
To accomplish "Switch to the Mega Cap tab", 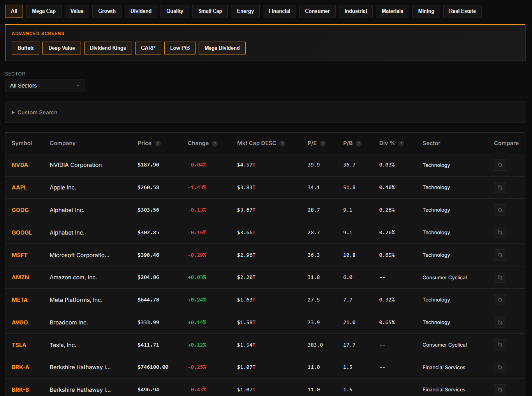I will click(x=44, y=11).
